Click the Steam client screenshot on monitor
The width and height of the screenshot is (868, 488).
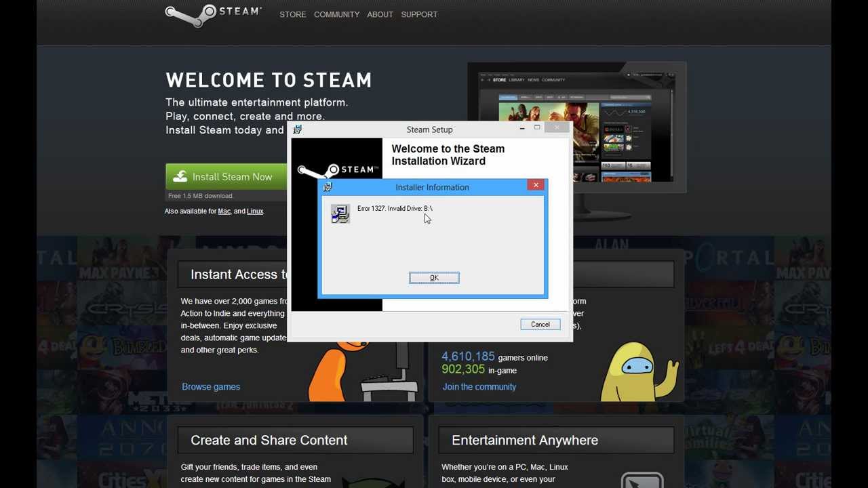tap(576, 127)
